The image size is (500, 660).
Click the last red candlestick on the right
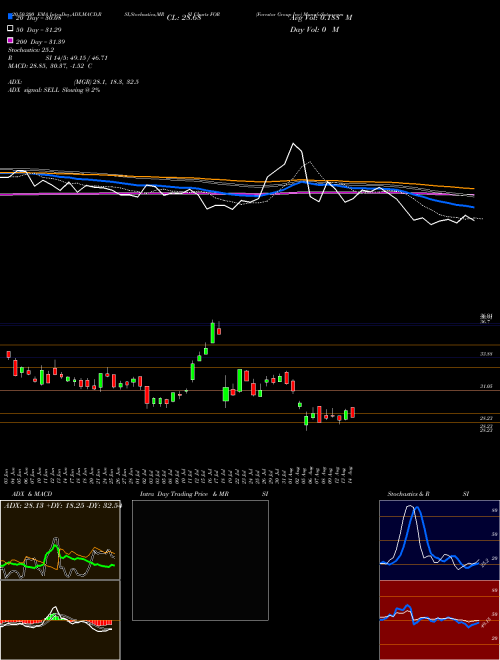click(x=353, y=412)
